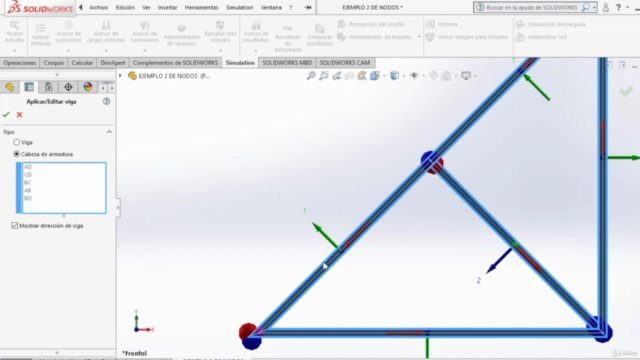
Task: Click the FeatureManager design tree tab icon
Action: pyautogui.click(x=10, y=87)
